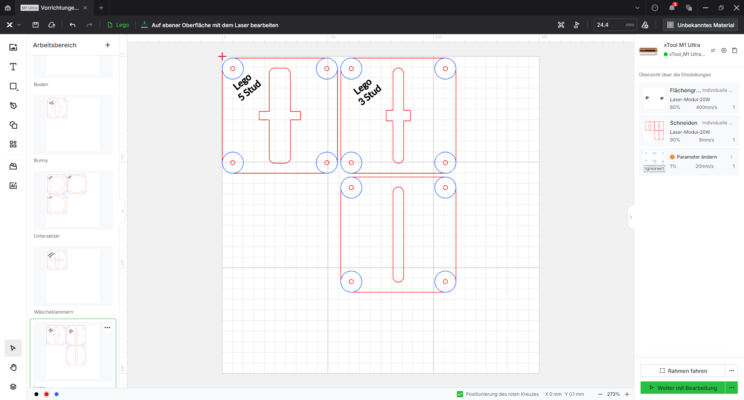744x400 pixels.
Task: Select the Text tool
Action: tap(13, 67)
